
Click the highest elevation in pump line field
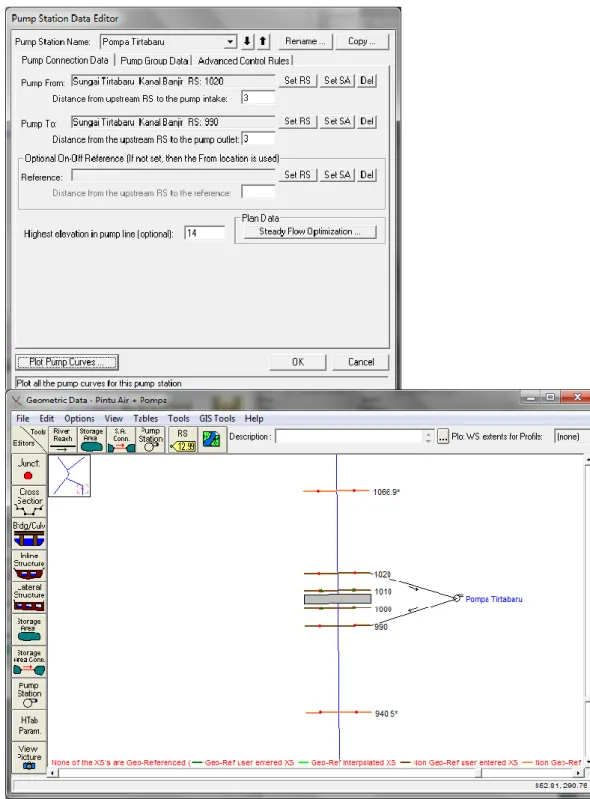(x=204, y=233)
